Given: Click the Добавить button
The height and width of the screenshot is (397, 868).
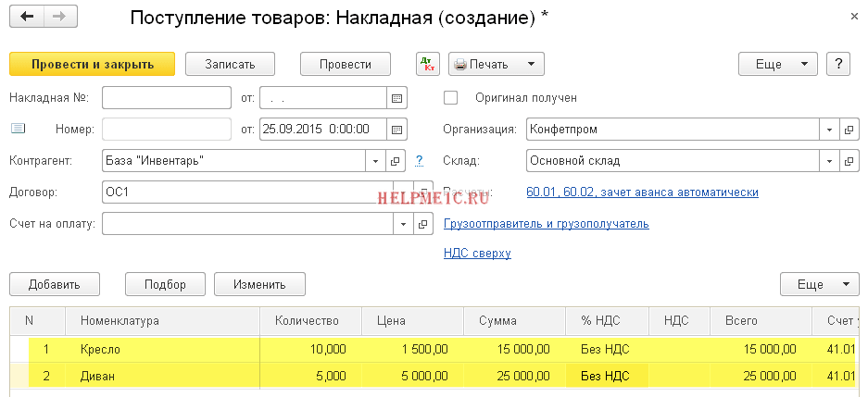Looking at the screenshot, I should (55, 284).
